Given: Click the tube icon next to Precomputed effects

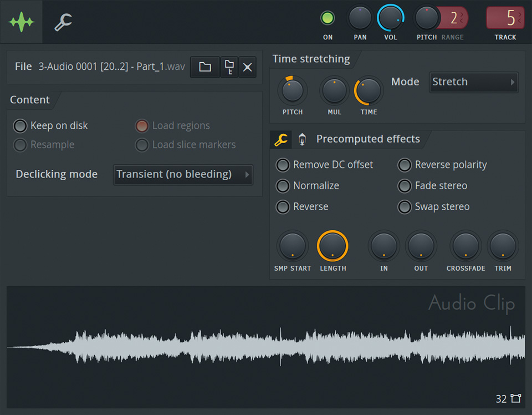Looking at the screenshot, I should (302, 140).
